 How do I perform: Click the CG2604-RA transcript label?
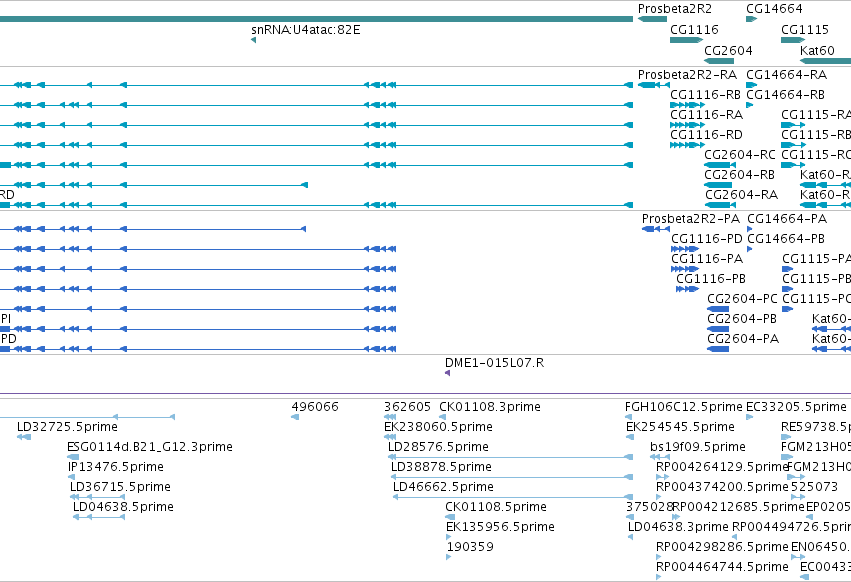741,195
